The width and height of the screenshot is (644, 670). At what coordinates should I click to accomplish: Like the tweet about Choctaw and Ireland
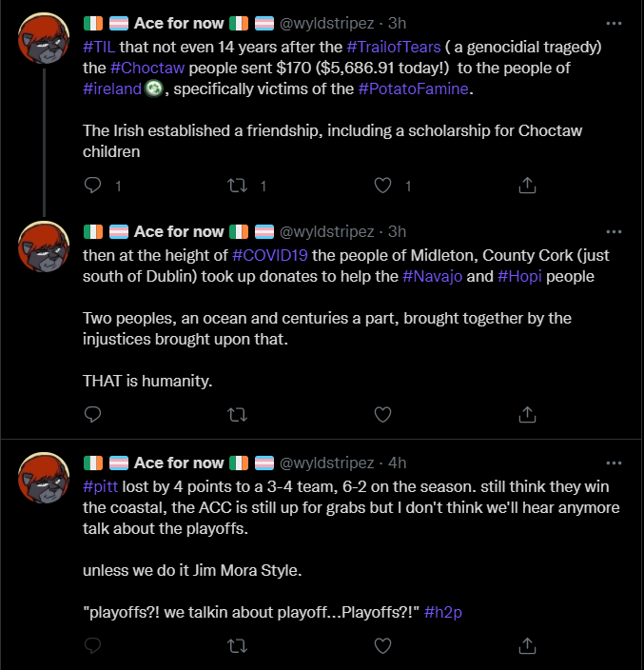tap(382, 186)
